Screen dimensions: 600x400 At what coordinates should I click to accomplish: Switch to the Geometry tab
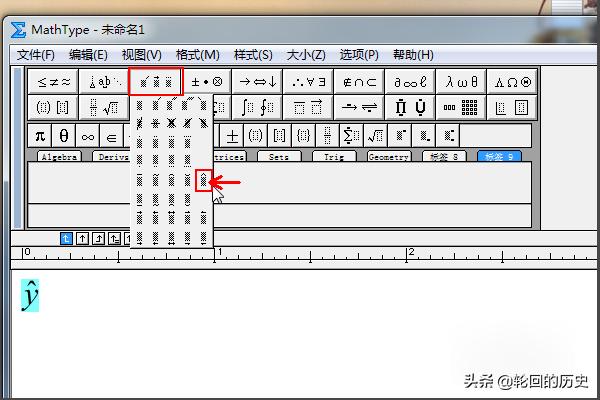(x=389, y=157)
